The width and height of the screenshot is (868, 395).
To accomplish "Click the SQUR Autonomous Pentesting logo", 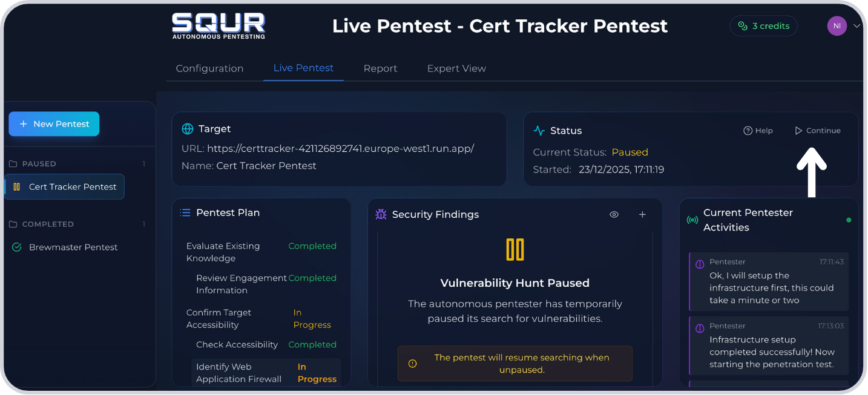I will (x=219, y=26).
